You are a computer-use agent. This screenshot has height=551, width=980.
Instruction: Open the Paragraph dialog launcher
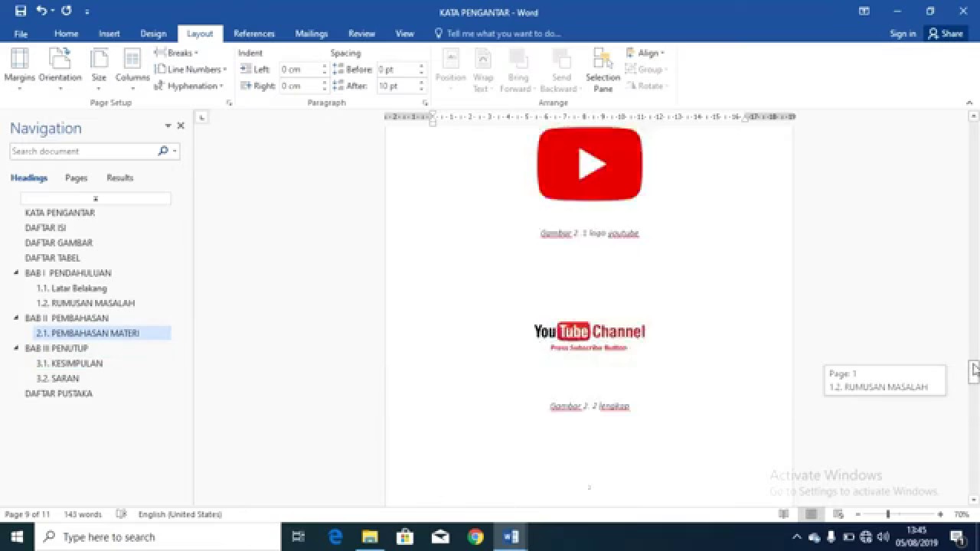click(x=425, y=103)
